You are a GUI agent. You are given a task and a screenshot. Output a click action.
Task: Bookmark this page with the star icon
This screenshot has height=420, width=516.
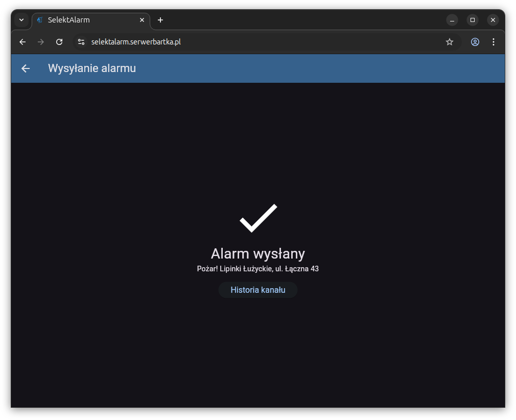tap(450, 42)
